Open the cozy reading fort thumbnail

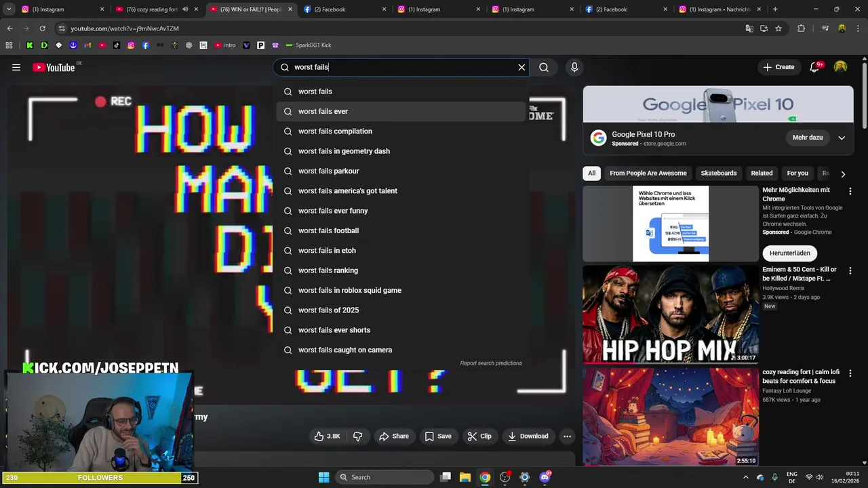671,417
